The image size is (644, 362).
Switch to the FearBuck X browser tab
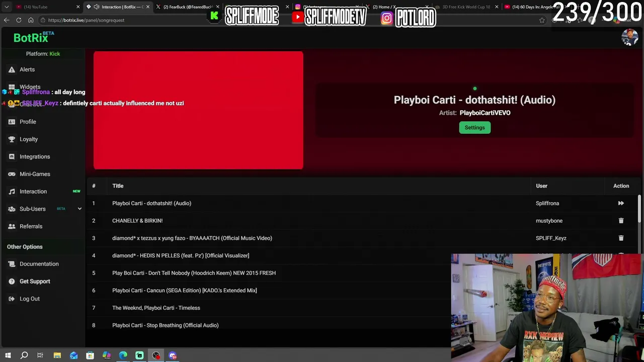pyautogui.click(x=186, y=7)
